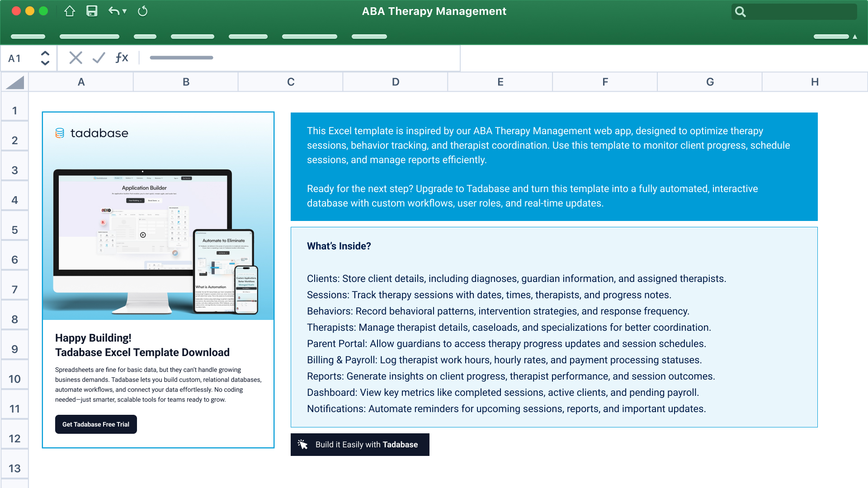Click the Redo circular arrow icon
This screenshot has width=868, height=488.
click(x=142, y=11)
